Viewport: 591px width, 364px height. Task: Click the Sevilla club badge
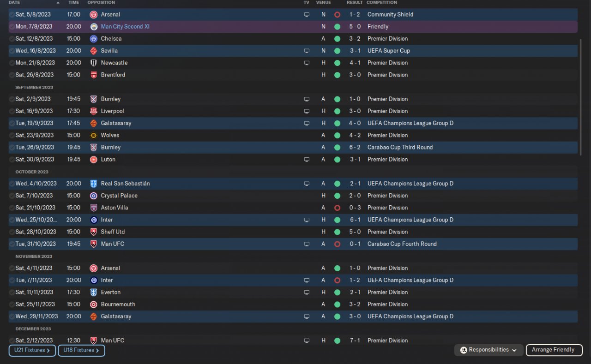click(94, 51)
